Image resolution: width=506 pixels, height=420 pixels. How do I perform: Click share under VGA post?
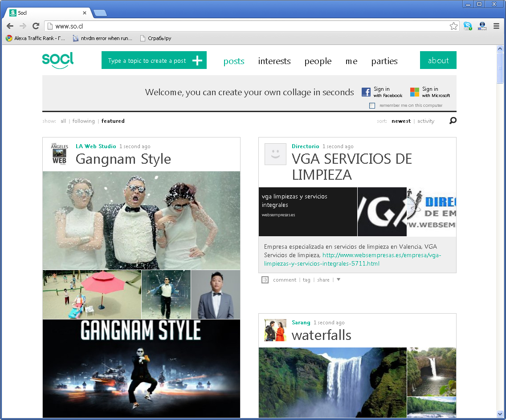(x=323, y=280)
